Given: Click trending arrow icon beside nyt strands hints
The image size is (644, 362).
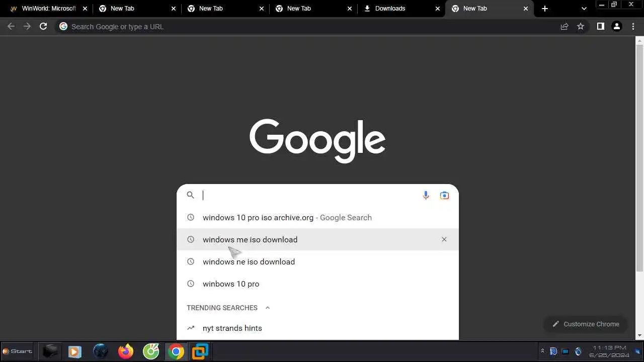Looking at the screenshot, I should [191, 328].
